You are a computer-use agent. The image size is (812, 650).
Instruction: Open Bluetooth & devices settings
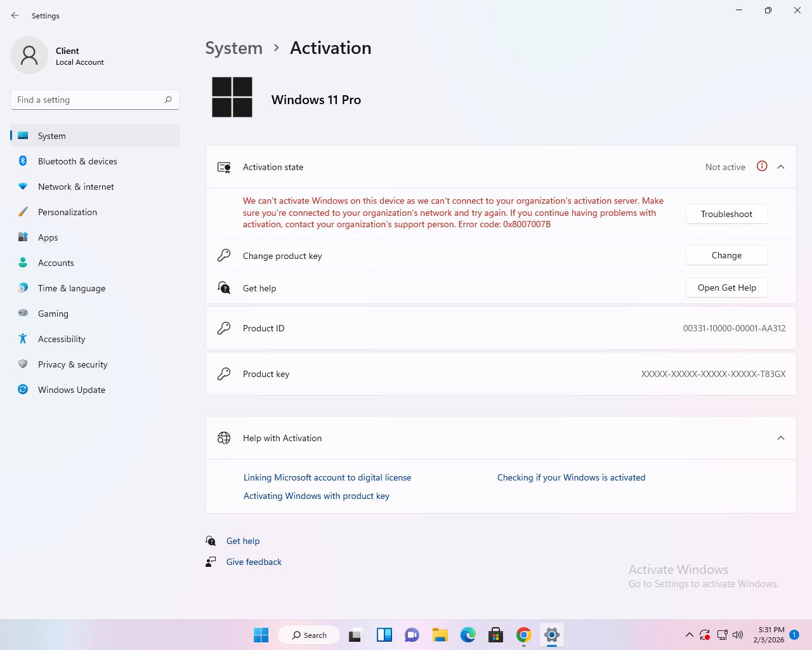95,161
